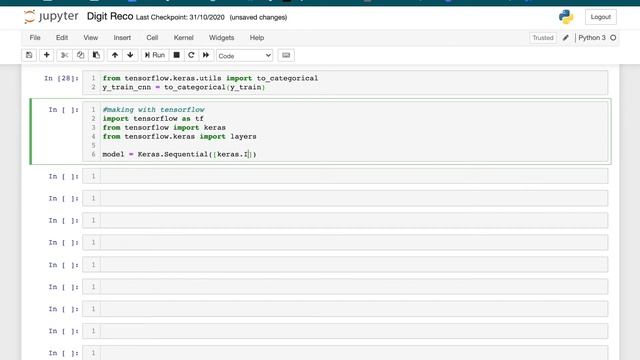Screen dimensions: 640x360
Task: Open the View menu
Action: coord(91,38)
